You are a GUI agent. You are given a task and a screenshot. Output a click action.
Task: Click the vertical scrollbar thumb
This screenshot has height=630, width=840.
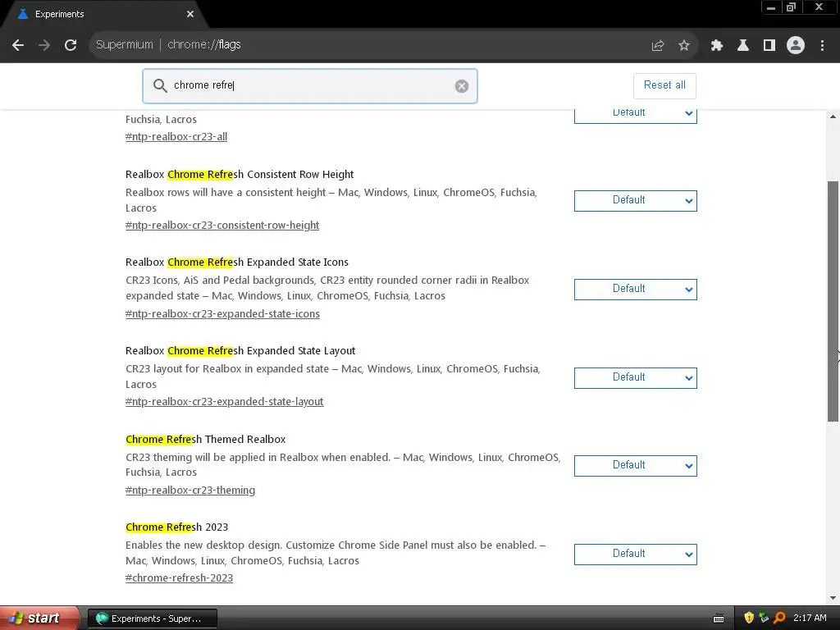click(x=833, y=301)
